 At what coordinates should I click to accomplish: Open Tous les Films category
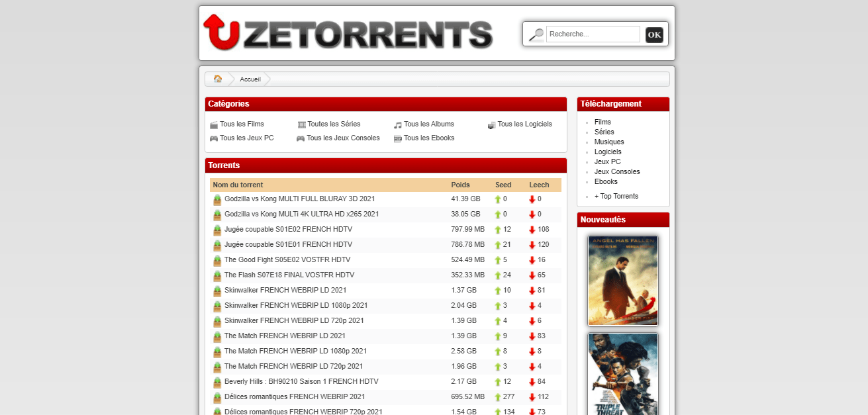point(242,124)
